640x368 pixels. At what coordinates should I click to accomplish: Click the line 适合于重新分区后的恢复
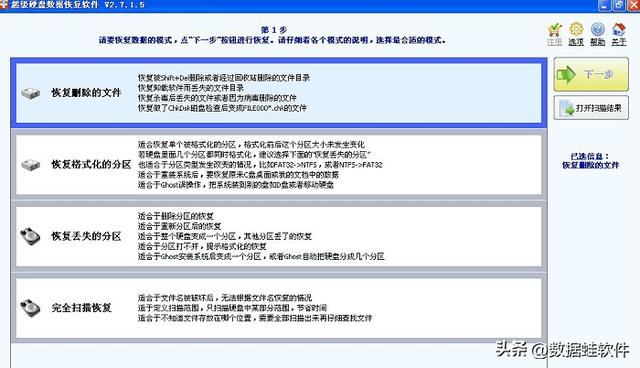tap(179, 226)
